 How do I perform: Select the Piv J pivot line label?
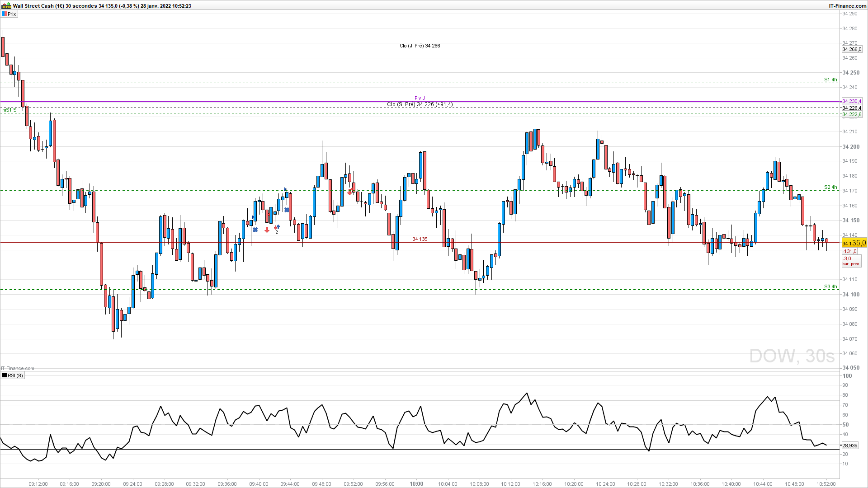click(420, 98)
